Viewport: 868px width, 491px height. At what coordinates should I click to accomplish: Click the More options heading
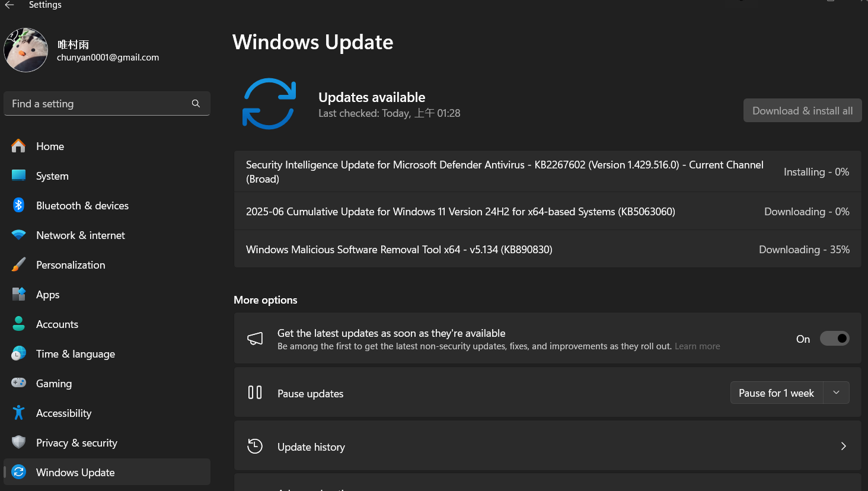(x=266, y=300)
